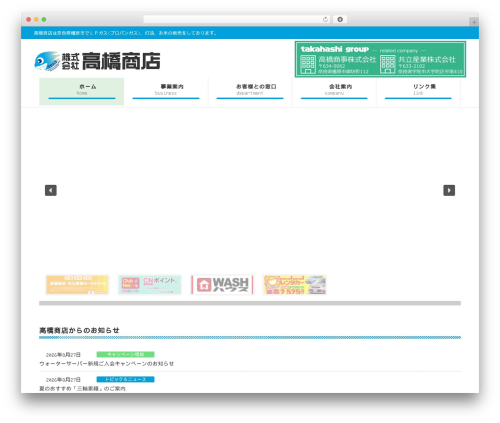
Task: Click the blue fish company logo
Action: [47, 61]
